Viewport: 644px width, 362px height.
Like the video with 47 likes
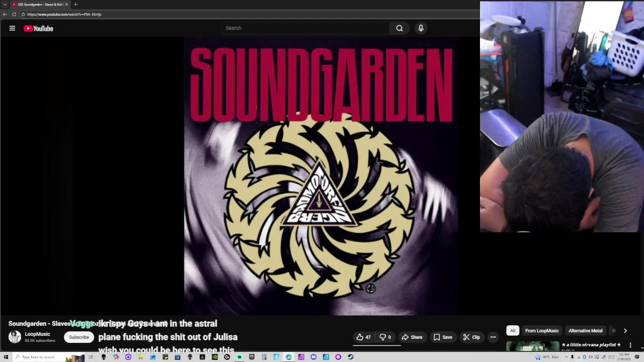click(x=364, y=337)
